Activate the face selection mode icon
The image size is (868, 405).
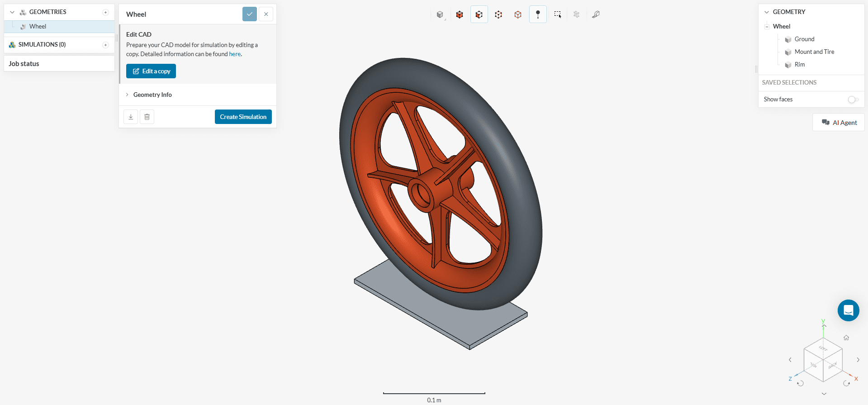pos(479,14)
